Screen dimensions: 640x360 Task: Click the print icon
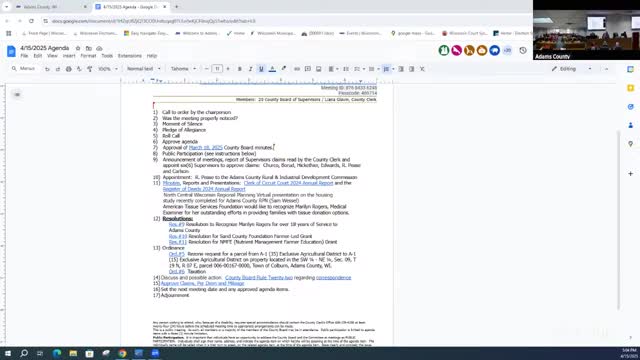tap(69, 69)
